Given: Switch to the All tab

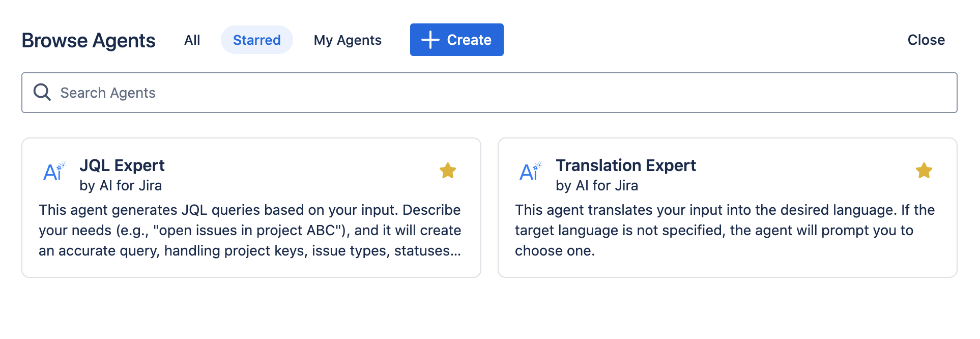Looking at the screenshot, I should [x=192, y=40].
